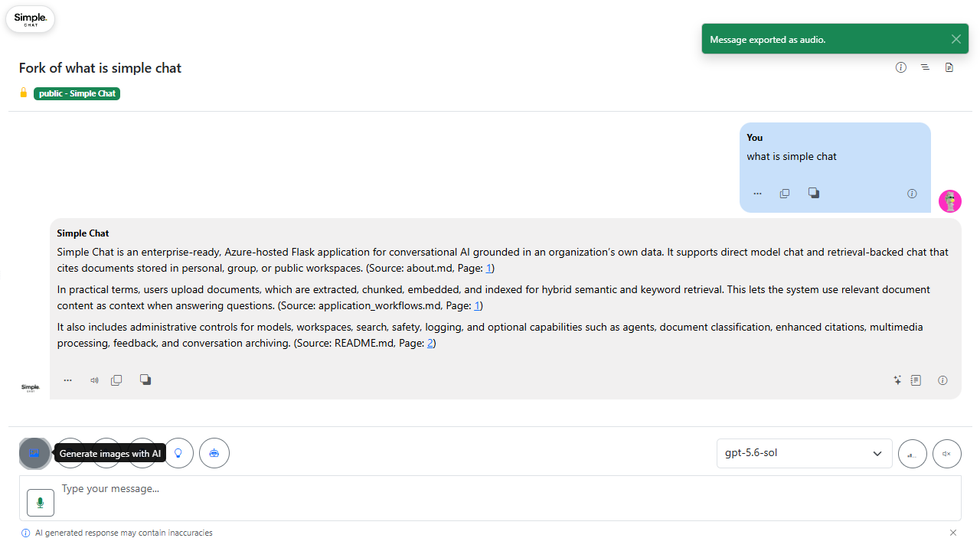Click the conversation title 'Fork of what is simple chat'

[x=100, y=68]
